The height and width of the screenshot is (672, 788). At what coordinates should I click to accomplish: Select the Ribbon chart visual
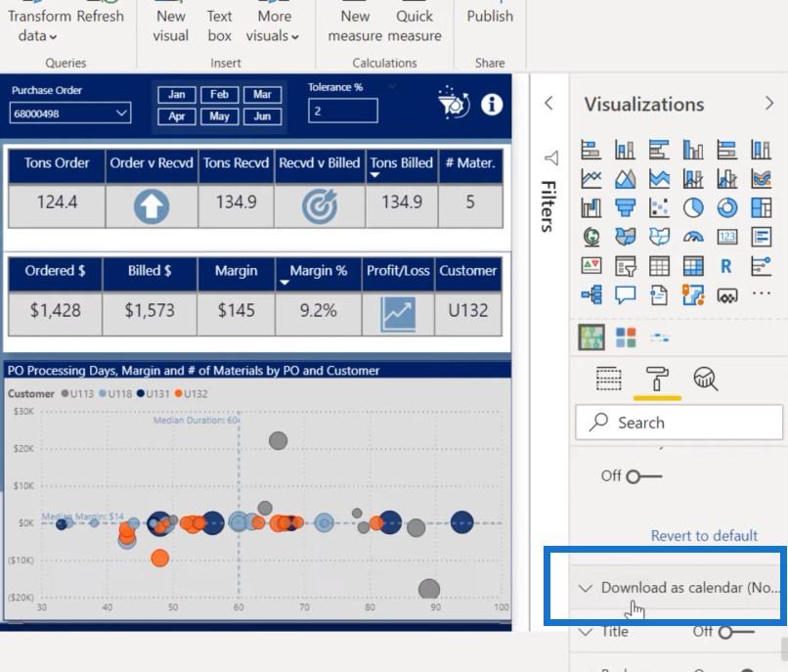[x=762, y=179]
